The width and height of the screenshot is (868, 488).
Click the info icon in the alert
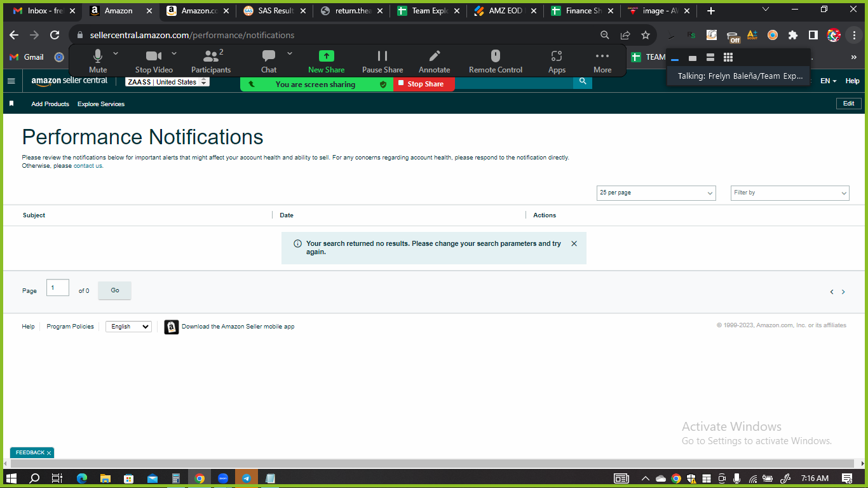pyautogui.click(x=297, y=243)
